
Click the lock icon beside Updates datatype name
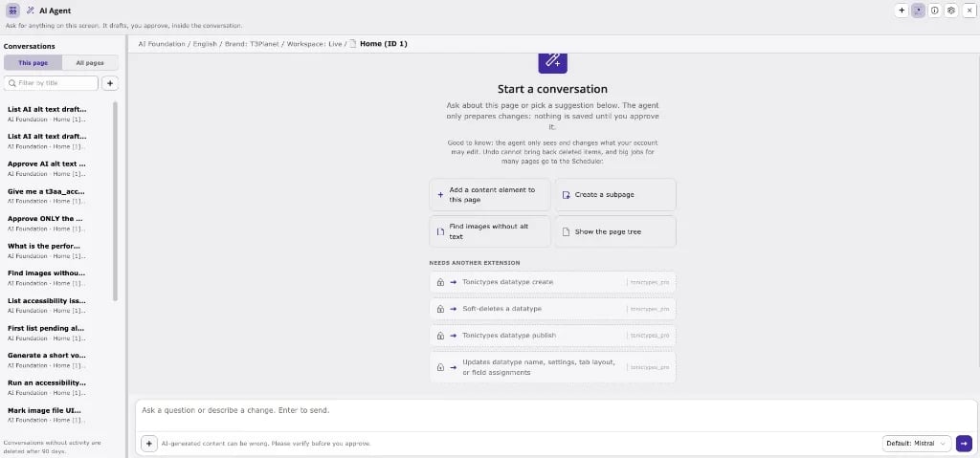click(440, 368)
